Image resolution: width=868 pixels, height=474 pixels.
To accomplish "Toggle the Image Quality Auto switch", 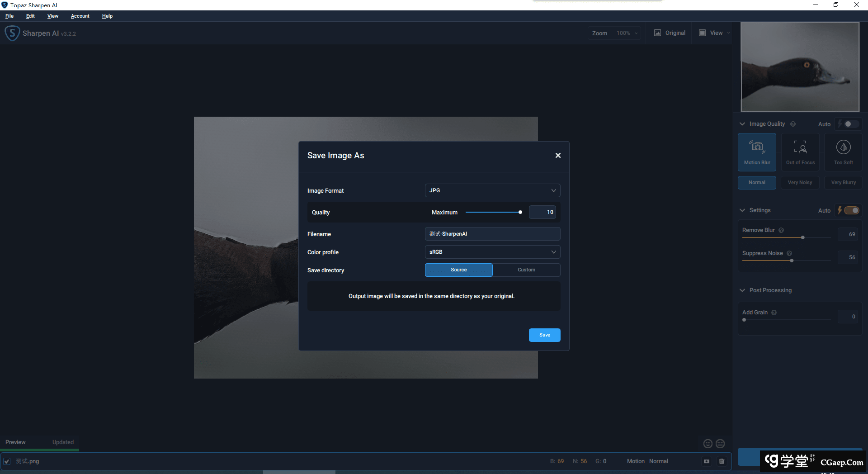I will coord(850,124).
